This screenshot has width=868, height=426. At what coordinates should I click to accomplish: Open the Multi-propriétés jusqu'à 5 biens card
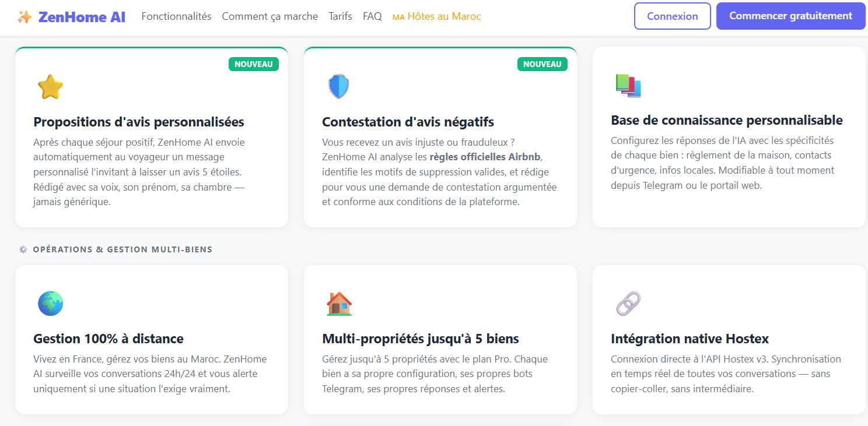coord(440,339)
